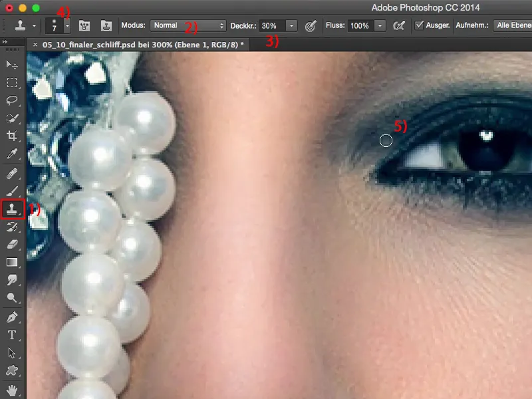The height and width of the screenshot is (399, 532).
Task: Select the Custom Shape tool
Action: (x=12, y=370)
